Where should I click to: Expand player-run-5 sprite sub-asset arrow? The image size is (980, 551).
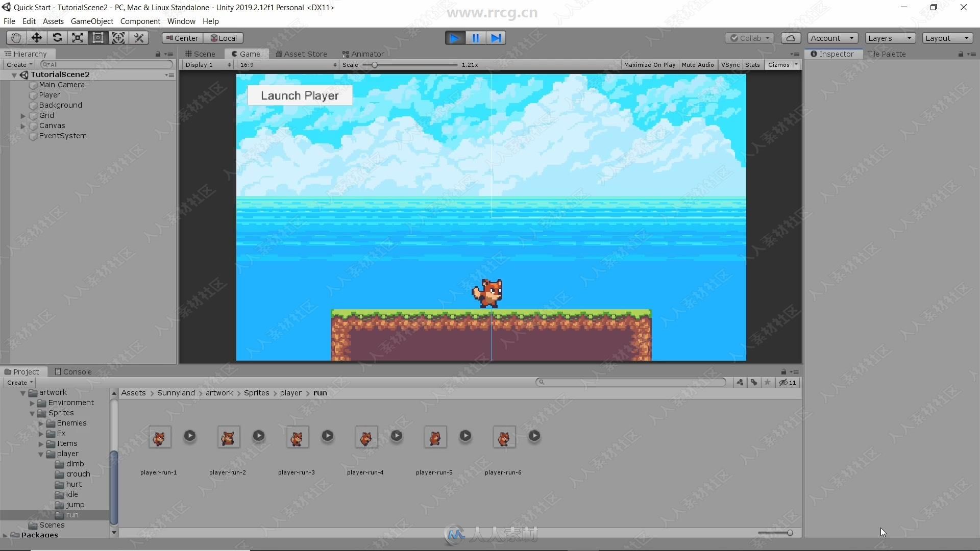point(465,436)
